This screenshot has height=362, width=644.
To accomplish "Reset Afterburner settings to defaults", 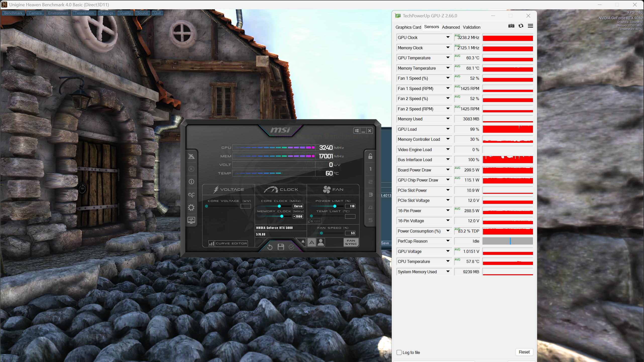I will coord(270,247).
